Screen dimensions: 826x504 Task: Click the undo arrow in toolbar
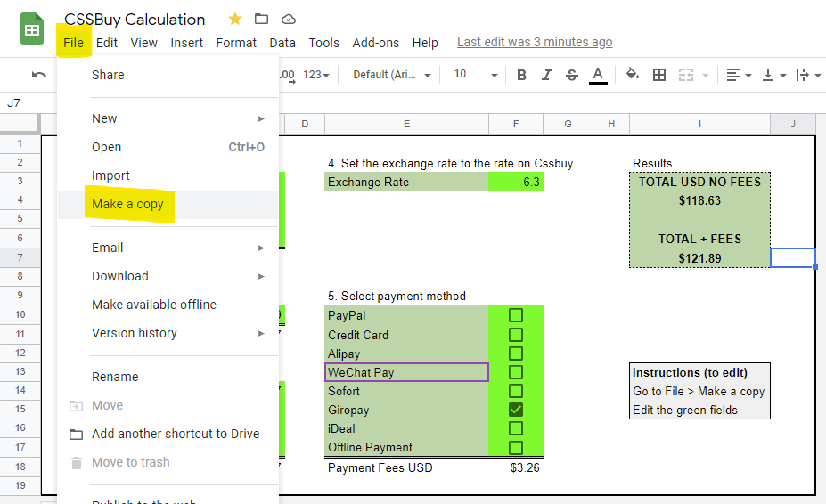[38, 75]
